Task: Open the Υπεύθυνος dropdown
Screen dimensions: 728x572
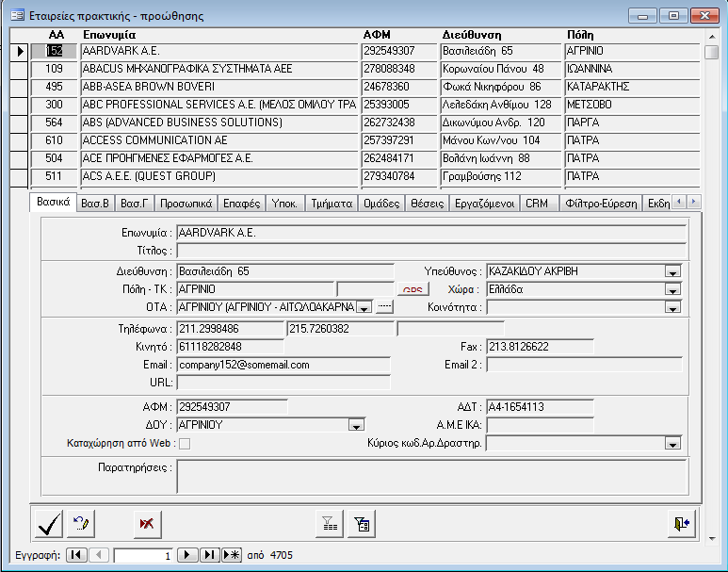Action: (x=672, y=271)
